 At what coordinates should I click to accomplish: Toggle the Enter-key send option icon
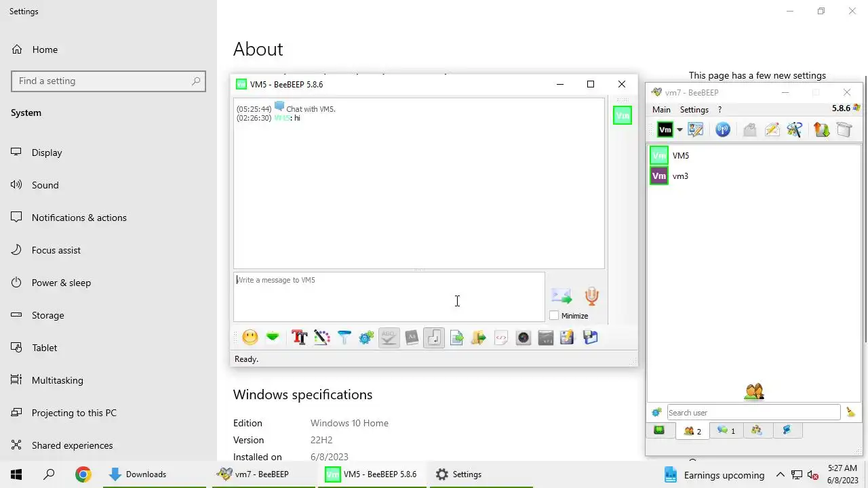tap(434, 338)
